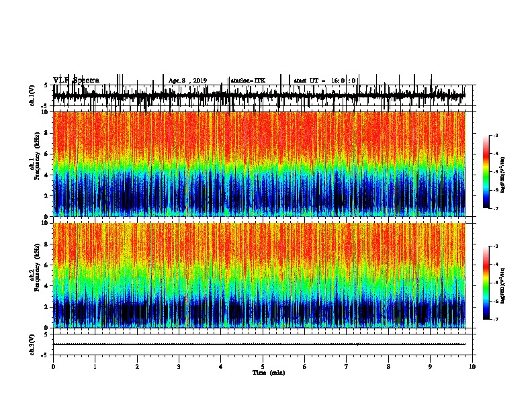
Task: Click the time axis tick label "3"
Action: pyautogui.click(x=179, y=367)
